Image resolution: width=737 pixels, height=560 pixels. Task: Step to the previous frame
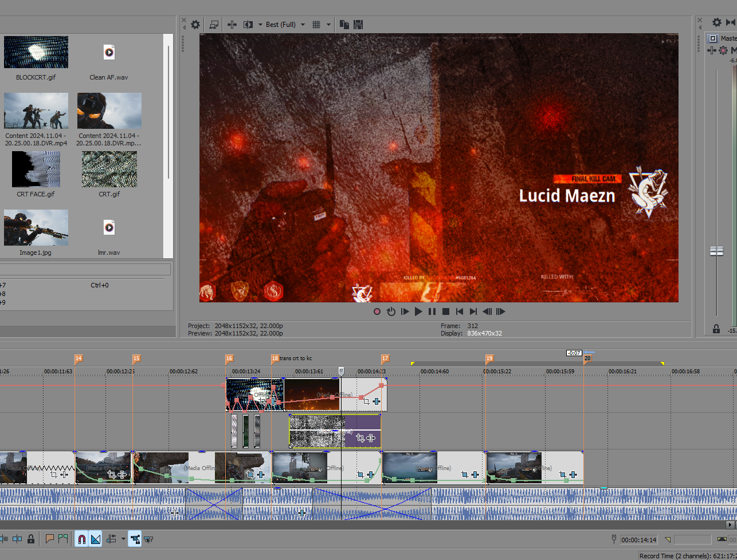[487, 311]
